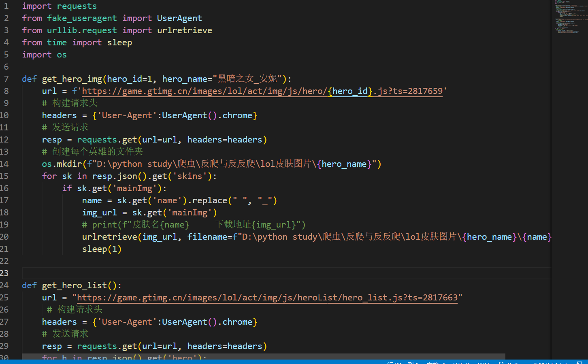Click fake_useragent in the import on line 2
588x364 pixels.
(x=82, y=18)
